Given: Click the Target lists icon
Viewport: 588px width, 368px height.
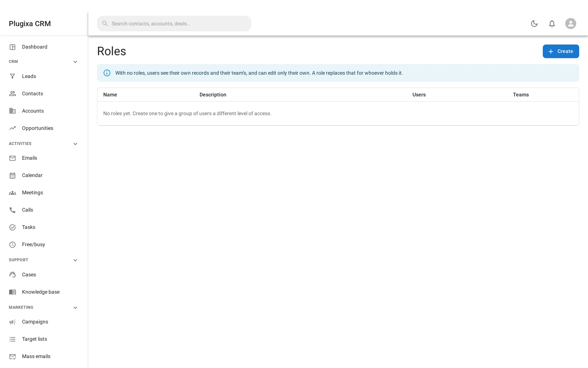Looking at the screenshot, I should [x=12, y=339].
